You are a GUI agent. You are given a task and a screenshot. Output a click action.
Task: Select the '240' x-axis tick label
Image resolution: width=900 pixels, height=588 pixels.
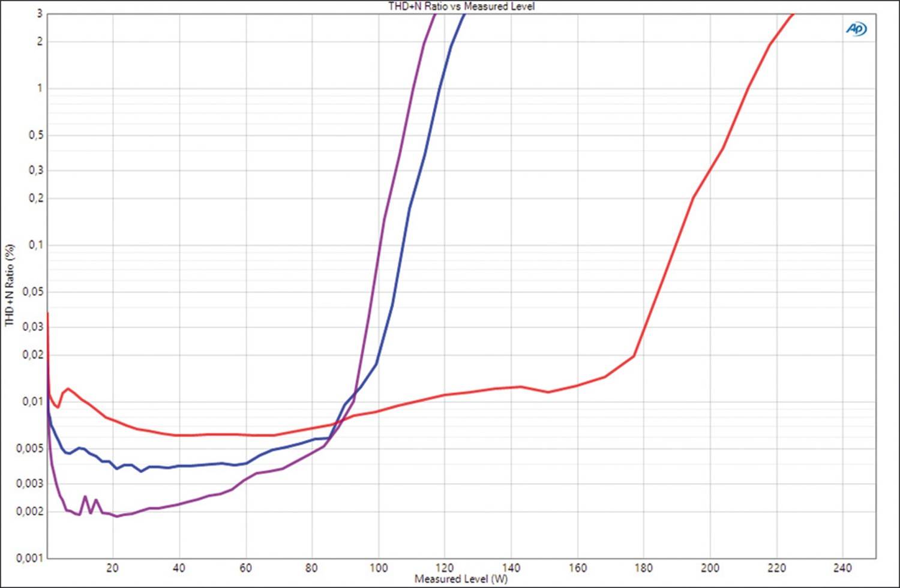[x=842, y=568]
